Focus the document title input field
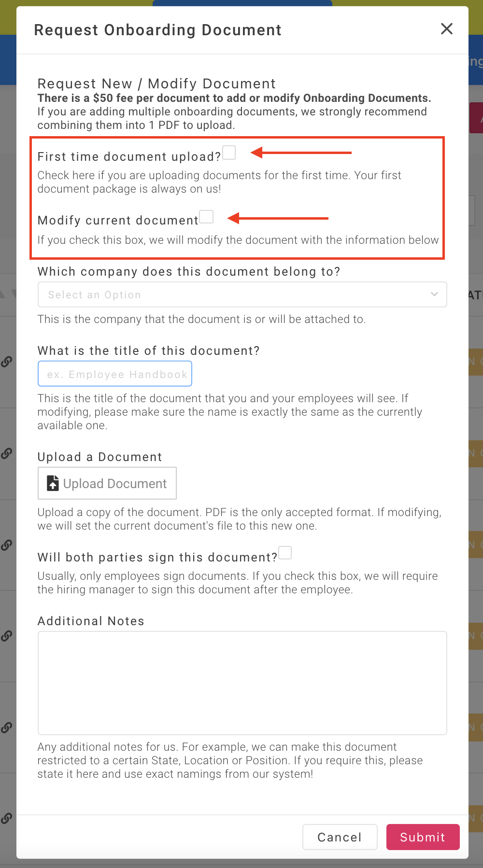The width and height of the screenshot is (483, 868). coord(115,374)
